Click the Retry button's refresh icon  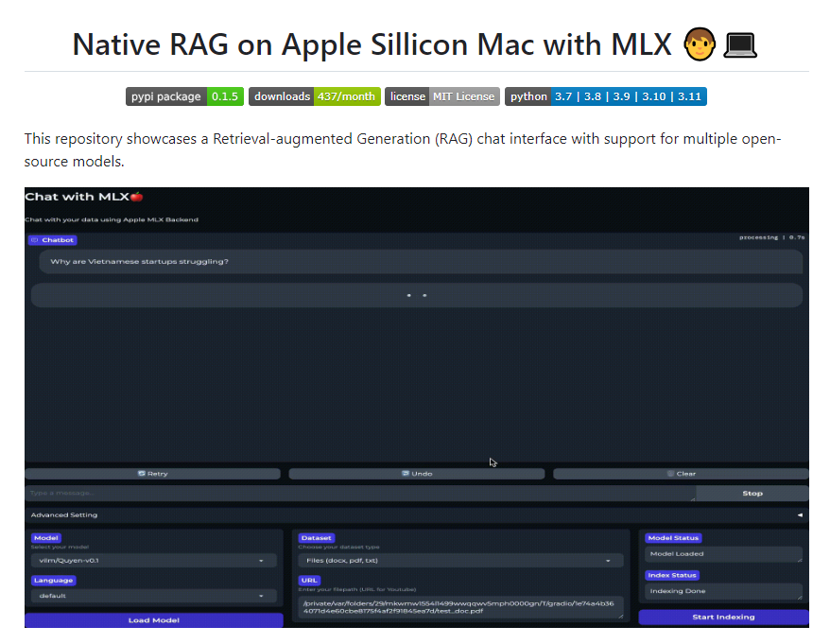click(142, 474)
